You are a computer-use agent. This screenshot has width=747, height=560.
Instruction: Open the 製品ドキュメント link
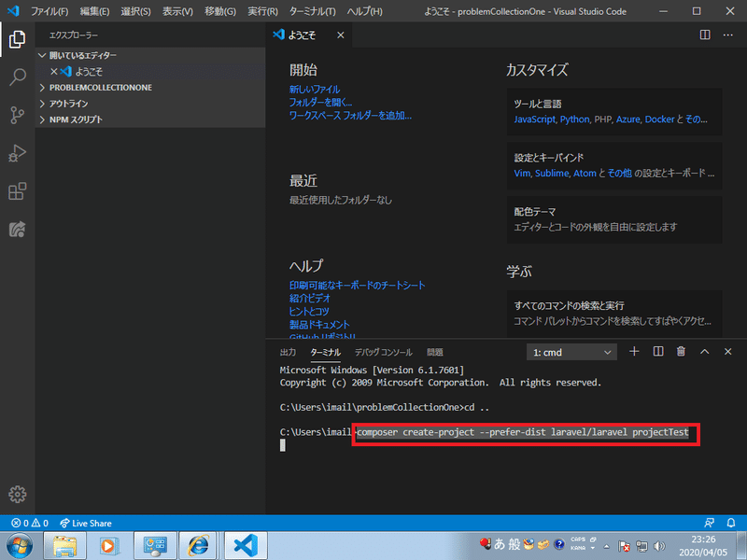[319, 325]
